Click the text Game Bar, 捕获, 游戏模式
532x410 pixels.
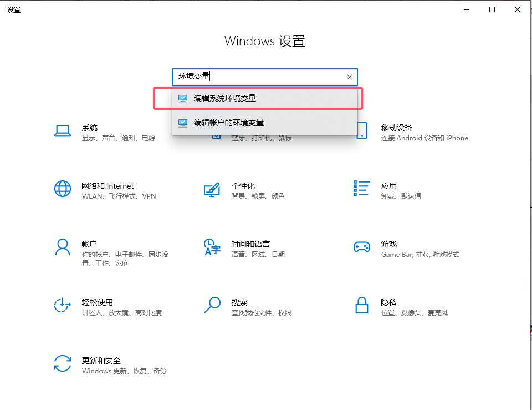(420, 255)
